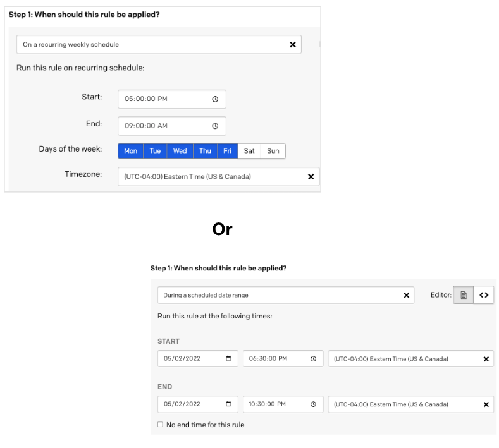
Task: Click clock icon in the 05:00:00 PM Start field
Action: pyautogui.click(x=215, y=99)
